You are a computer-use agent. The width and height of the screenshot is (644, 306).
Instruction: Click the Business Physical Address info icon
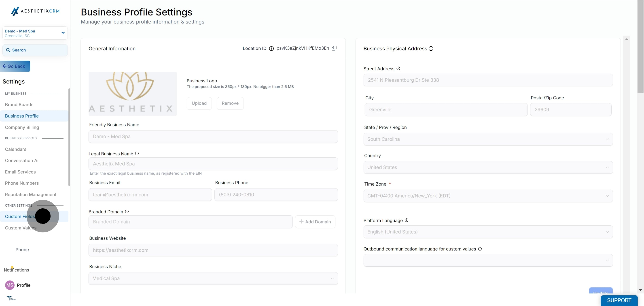(x=431, y=48)
